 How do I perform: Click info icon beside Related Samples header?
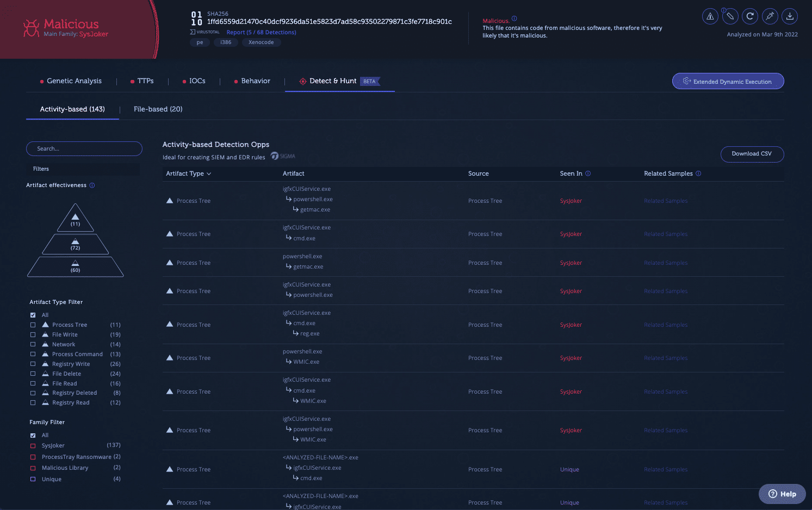698,173
